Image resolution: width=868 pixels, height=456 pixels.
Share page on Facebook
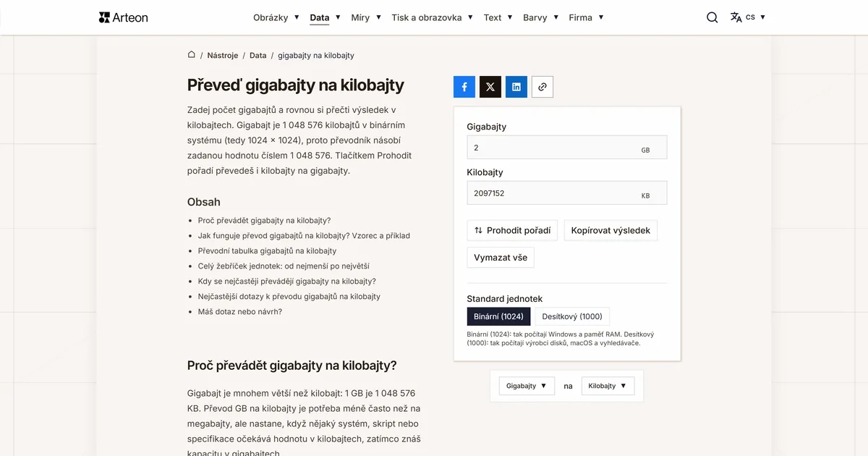[464, 87]
